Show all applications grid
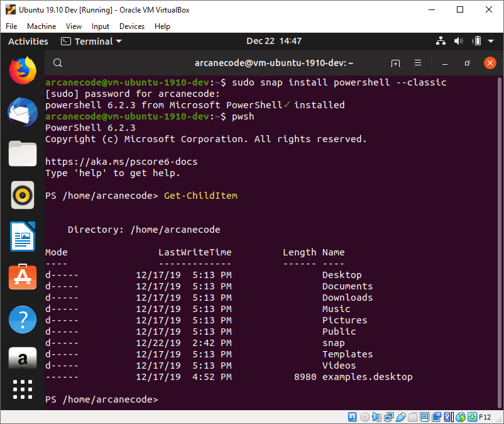This screenshot has width=504, height=424. click(22, 390)
